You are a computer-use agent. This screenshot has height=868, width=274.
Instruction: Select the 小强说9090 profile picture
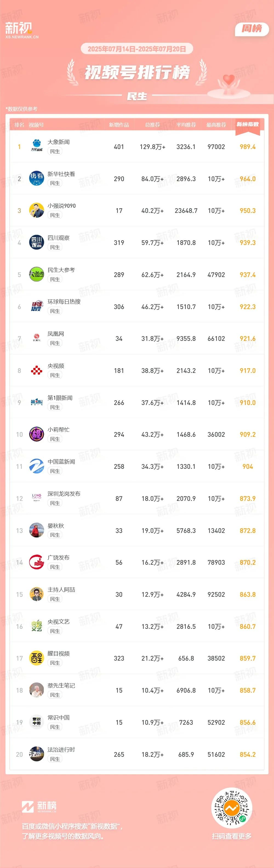click(x=37, y=211)
